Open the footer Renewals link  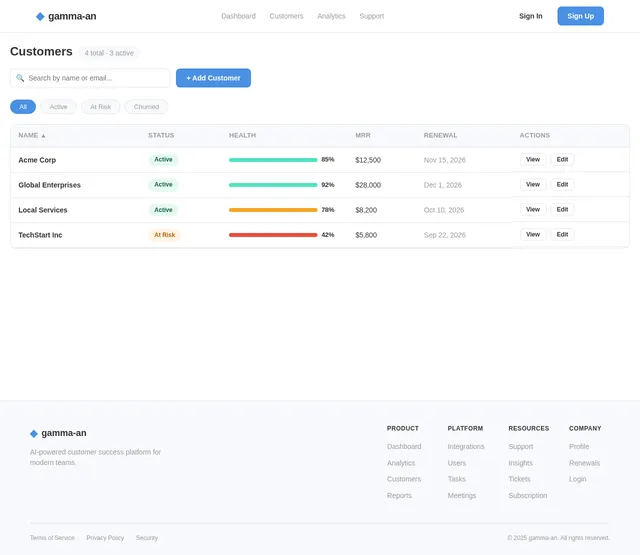pyautogui.click(x=584, y=463)
